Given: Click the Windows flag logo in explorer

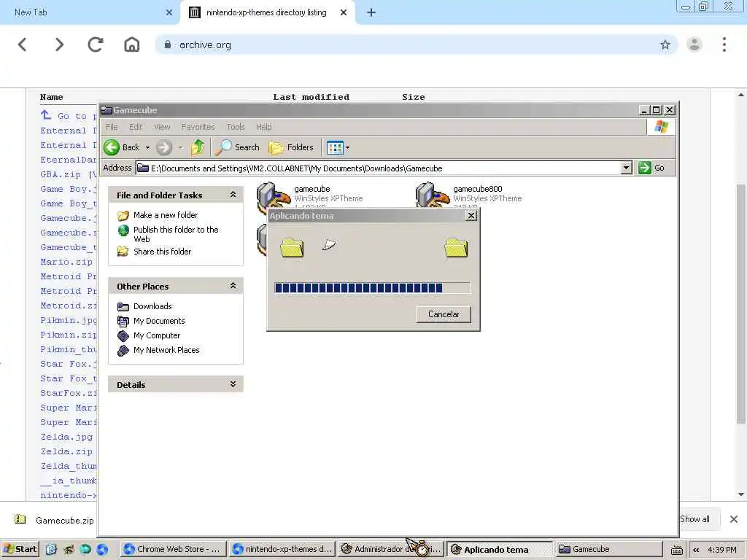Looking at the screenshot, I should point(661,127).
